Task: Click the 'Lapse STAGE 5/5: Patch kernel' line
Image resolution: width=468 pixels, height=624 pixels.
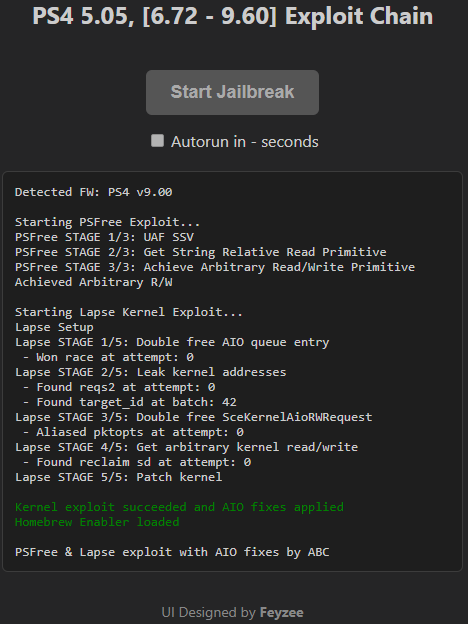Action: pos(119,477)
